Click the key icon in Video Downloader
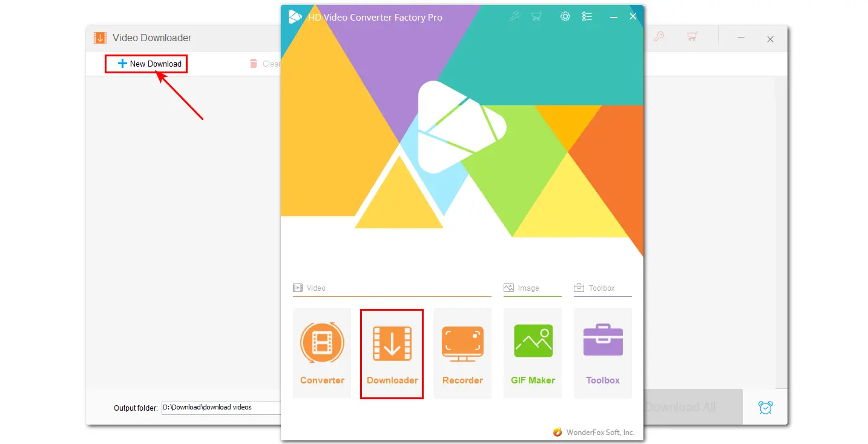The width and height of the screenshot is (868, 444). click(659, 37)
